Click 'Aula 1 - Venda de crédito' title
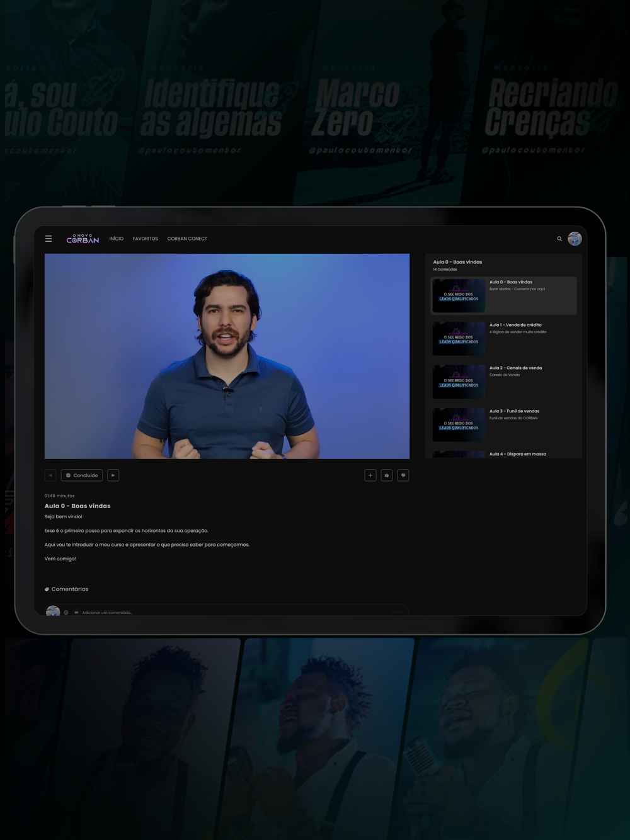Screen dimensions: 630x840 coord(515,325)
